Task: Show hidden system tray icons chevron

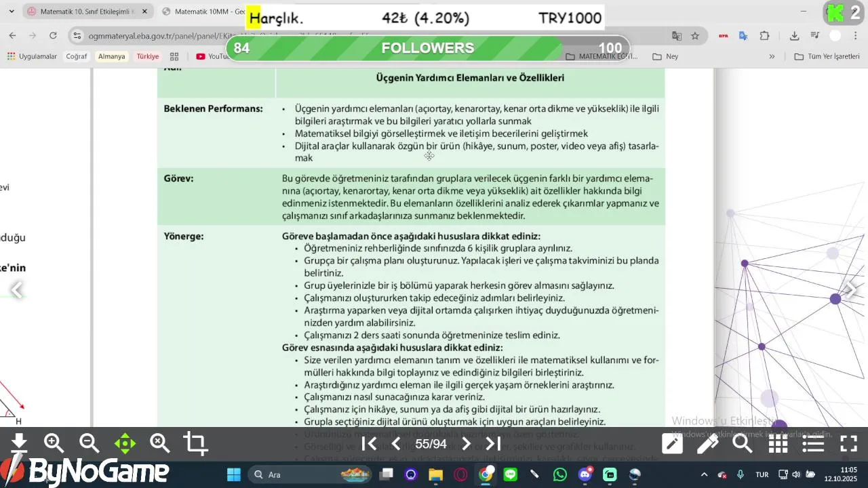Action: click(x=704, y=474)
